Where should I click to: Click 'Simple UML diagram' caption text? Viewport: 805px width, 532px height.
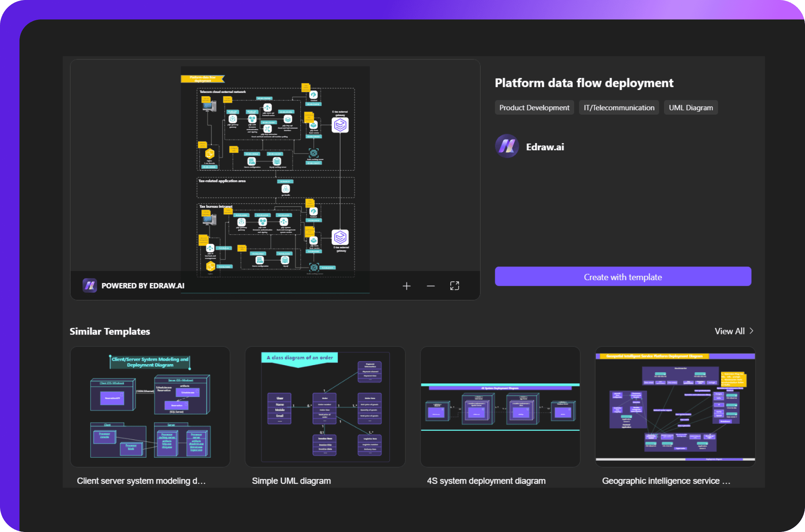(x=291, y=481)
